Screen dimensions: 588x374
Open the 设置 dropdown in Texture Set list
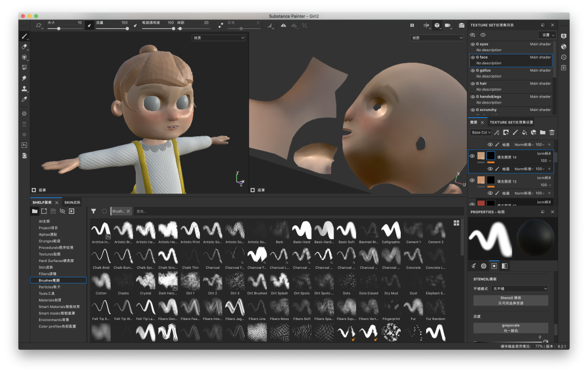click(548, 35)
